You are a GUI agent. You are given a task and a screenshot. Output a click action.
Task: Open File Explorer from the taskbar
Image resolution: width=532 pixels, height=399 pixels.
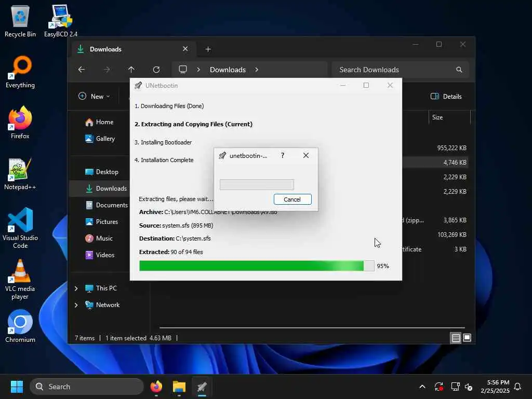coord(179,387)
